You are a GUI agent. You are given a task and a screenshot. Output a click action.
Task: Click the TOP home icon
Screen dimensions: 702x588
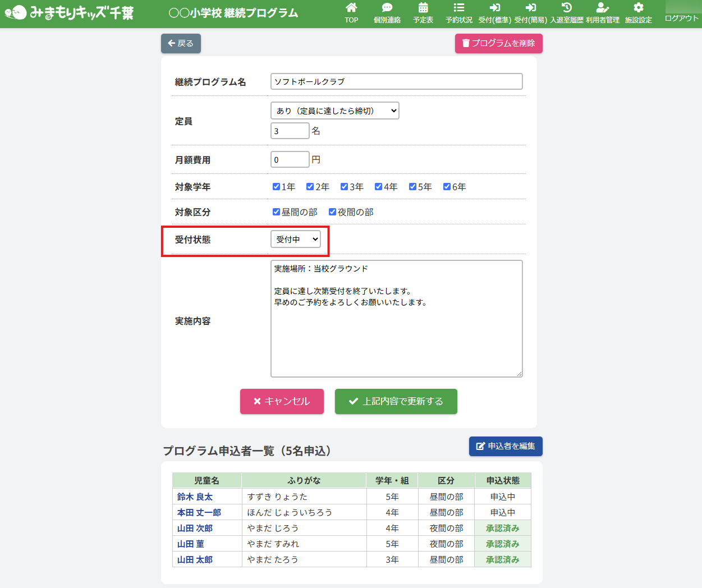(x=351, y=8)
